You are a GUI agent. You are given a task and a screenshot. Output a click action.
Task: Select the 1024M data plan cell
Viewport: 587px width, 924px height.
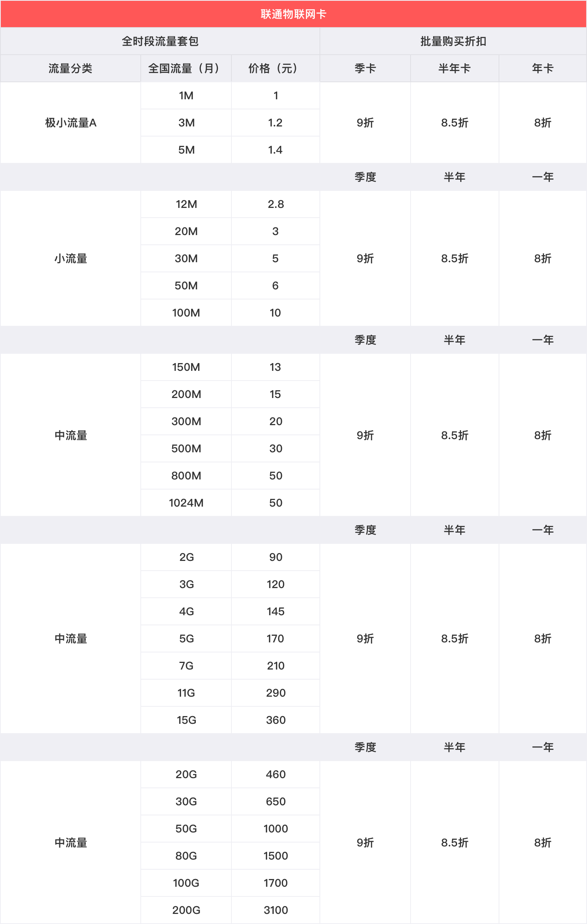pyautogui.click(x=186, y=503)
